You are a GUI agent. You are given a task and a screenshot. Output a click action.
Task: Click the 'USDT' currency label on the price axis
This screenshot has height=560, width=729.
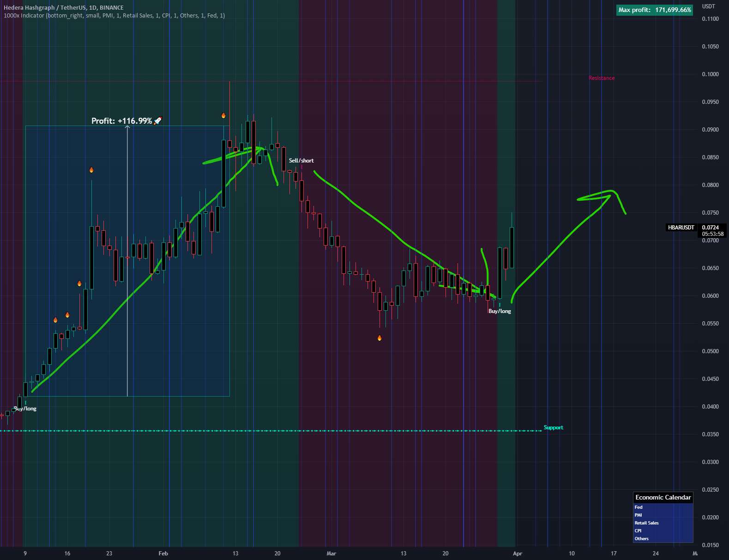tap(708, 6)
